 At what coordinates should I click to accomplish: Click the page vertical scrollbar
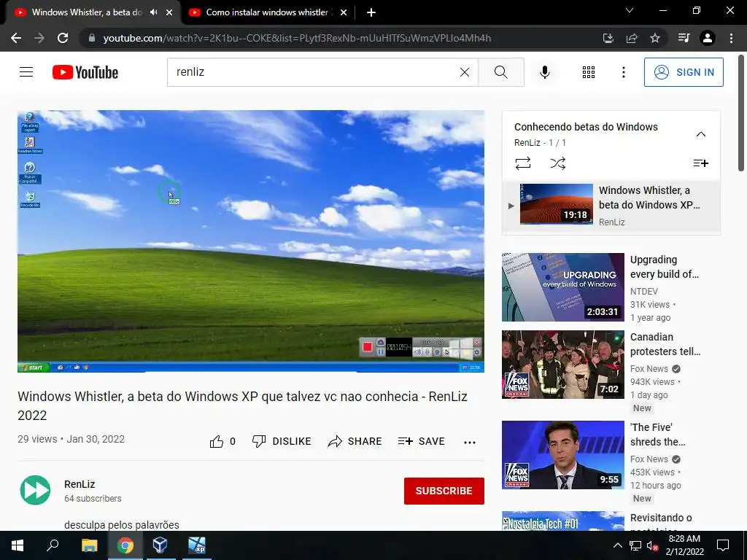pyautogui.click(x=741, y=113)
